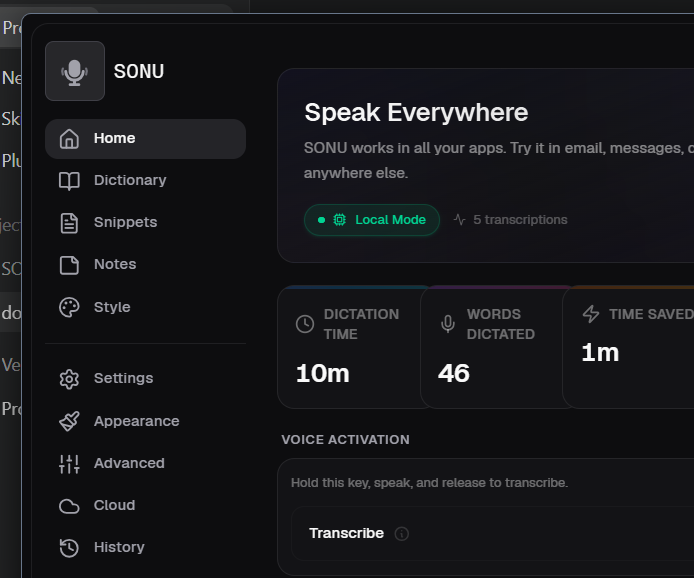
Task: Click the Appearance paintbrush icon
Action: (69, 421)
